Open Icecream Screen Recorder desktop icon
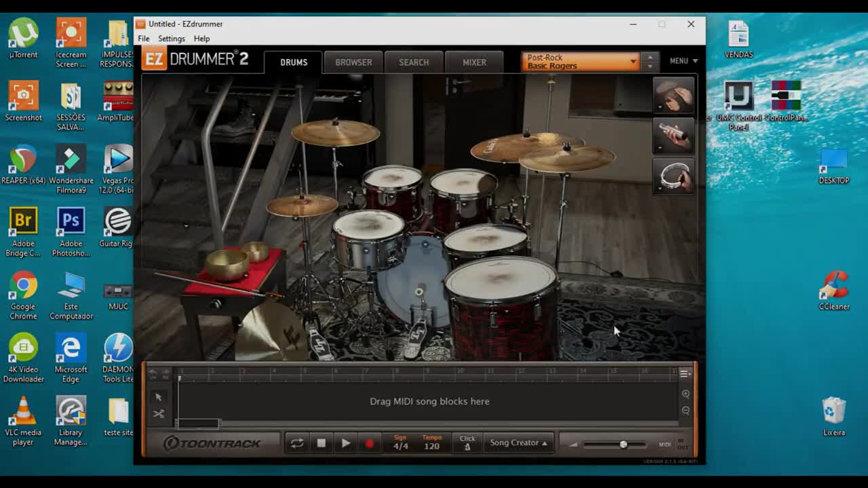The image size is (868, 488). pyautogui.click(x=71, y=43)
